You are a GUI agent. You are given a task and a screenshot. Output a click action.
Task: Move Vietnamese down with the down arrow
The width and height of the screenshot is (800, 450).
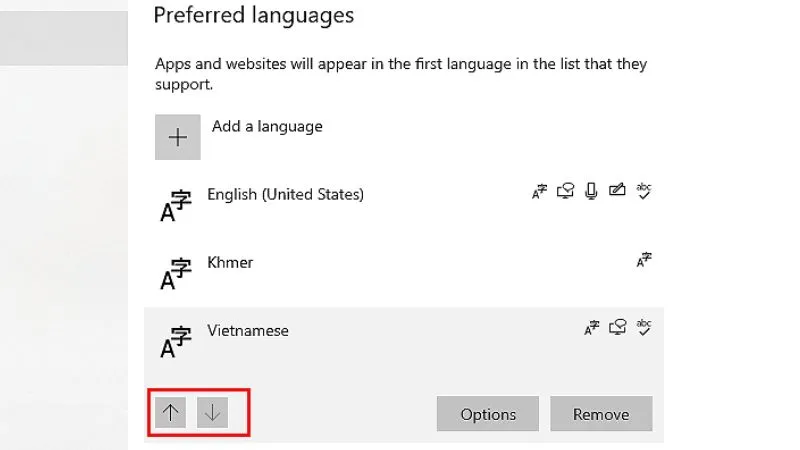click(x=213, y=413)
